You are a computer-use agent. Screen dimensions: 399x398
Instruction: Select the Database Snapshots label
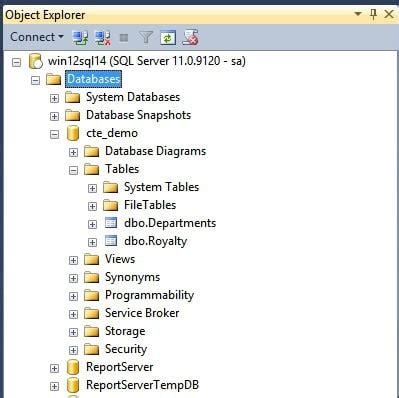click(139, 115)
